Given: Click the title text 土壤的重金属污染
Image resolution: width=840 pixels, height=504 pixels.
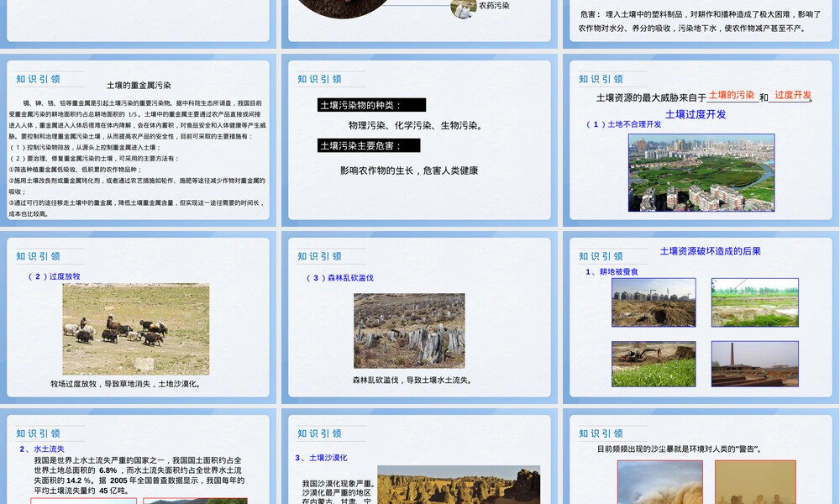Looking at the screenshot, I should 139,85.
